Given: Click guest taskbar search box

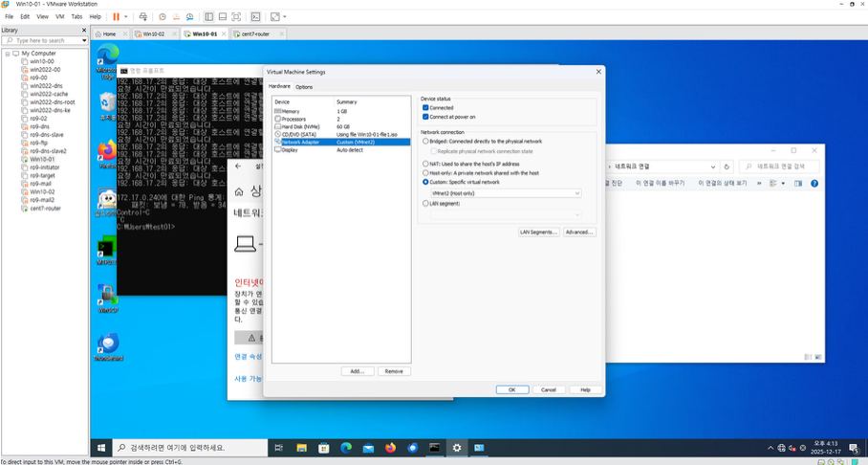Looking at the screenshot, I should (190, 448).
